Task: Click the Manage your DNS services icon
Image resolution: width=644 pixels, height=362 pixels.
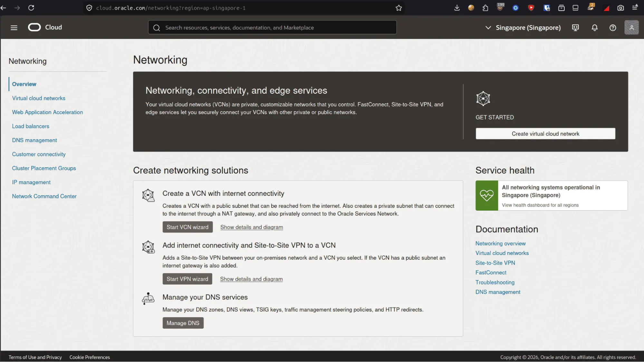Action: pos(148,299)
